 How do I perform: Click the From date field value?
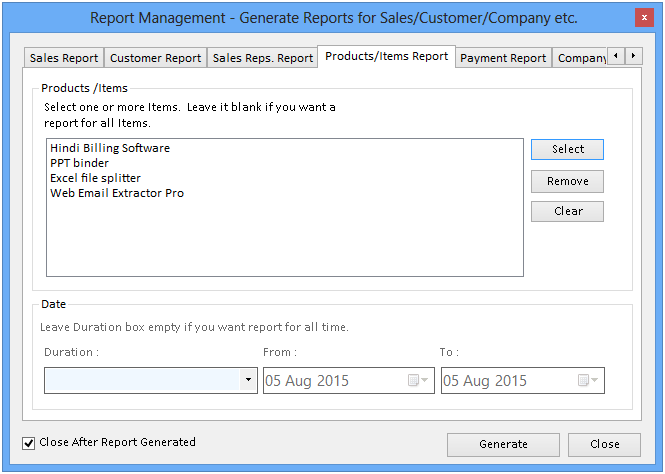(x=307, y=380)
